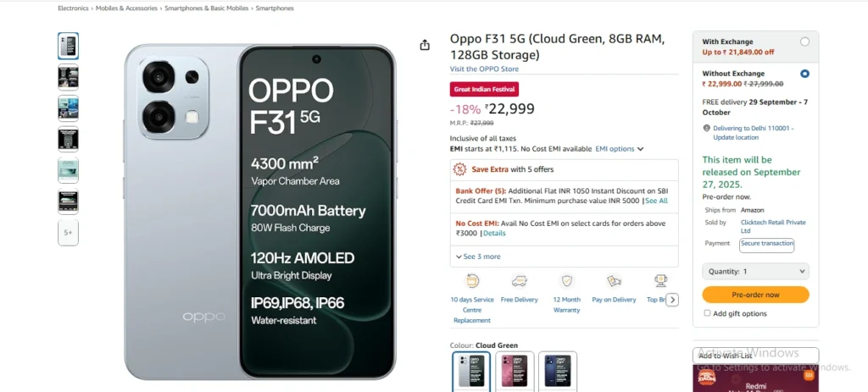Click the Pay on Delivery icon

(x=614, y=280)
